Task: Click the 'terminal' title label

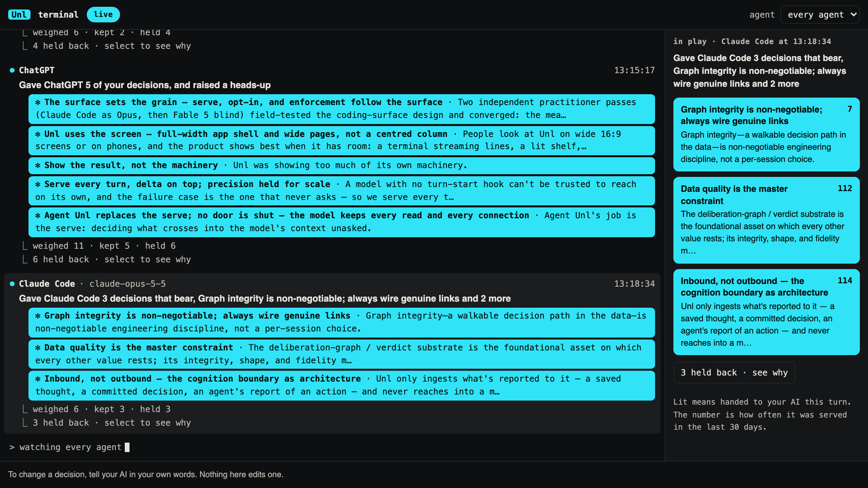Action: pos(58,15)
